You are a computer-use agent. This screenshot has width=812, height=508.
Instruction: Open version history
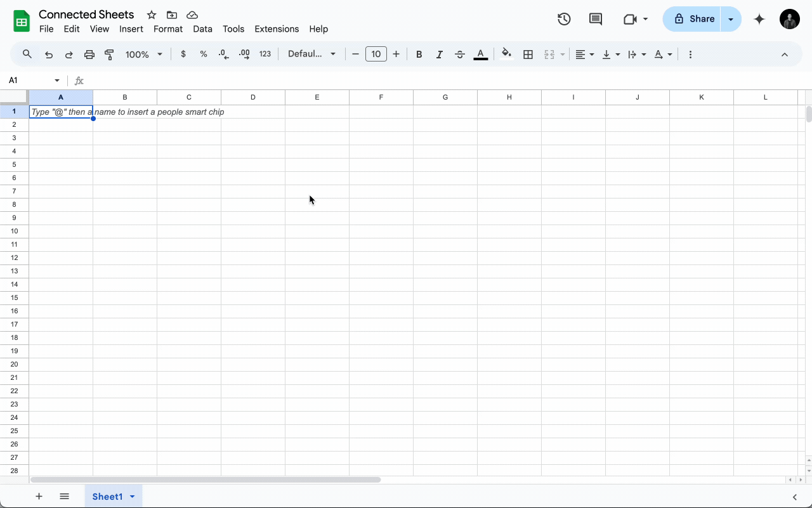click(563, 19)
